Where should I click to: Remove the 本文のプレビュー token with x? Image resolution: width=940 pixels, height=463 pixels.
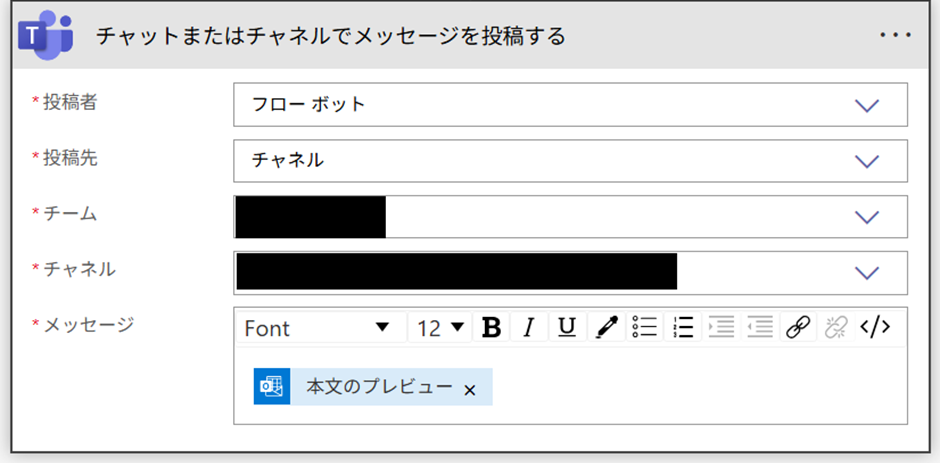pos(470,390)
